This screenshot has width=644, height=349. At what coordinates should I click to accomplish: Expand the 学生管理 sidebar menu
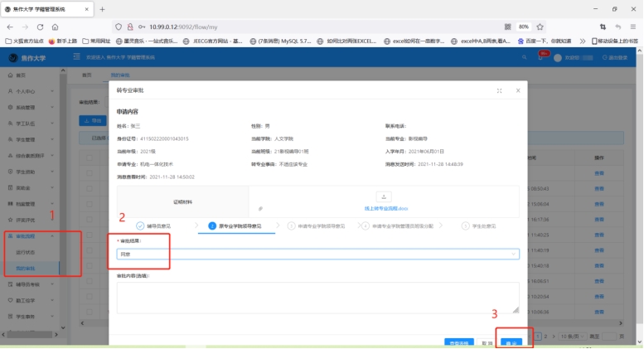point(31,139)
